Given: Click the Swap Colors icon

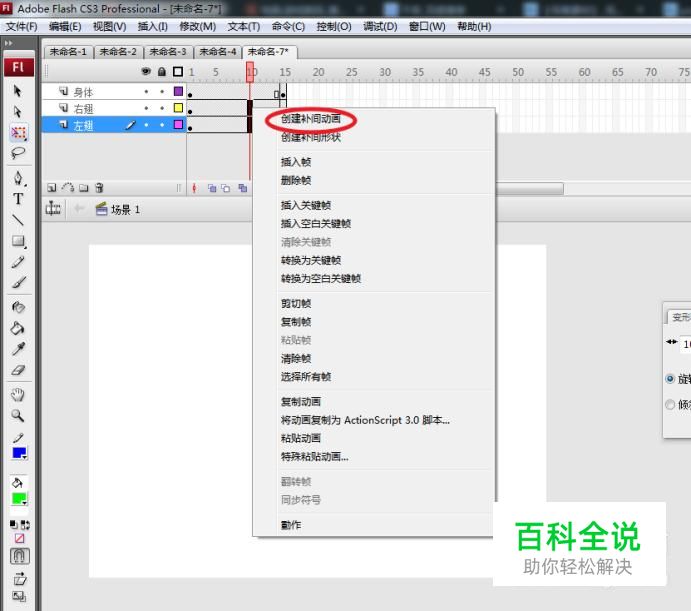Looking at the screenshot, I should pos(26,525).
